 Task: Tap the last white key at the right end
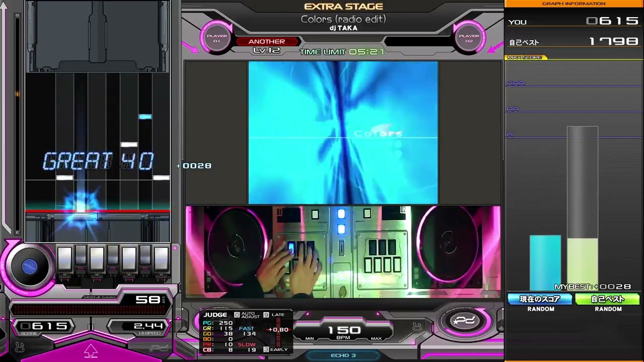(161, 259)
